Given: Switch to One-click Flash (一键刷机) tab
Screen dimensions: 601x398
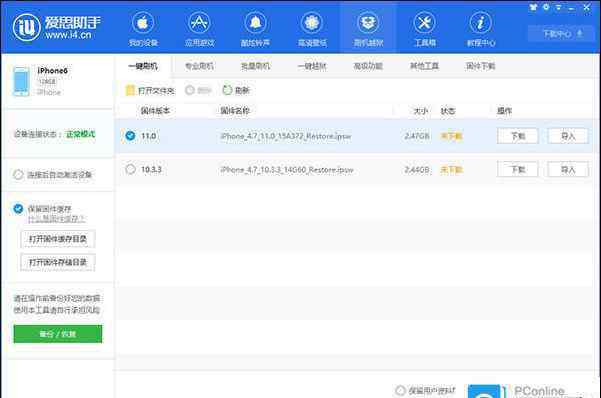Looking at the screenshot, I should tap(143, 66).
